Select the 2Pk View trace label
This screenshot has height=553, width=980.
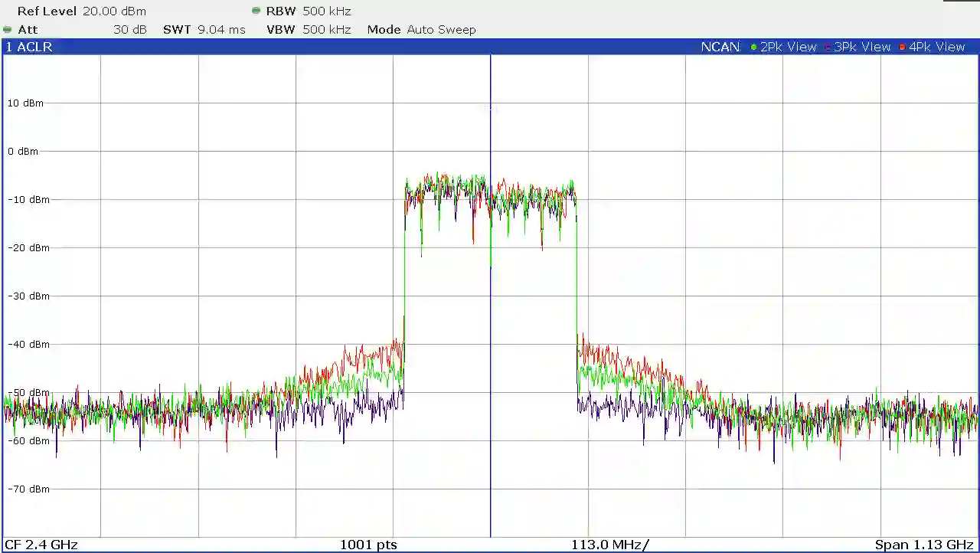click(788, 47)
